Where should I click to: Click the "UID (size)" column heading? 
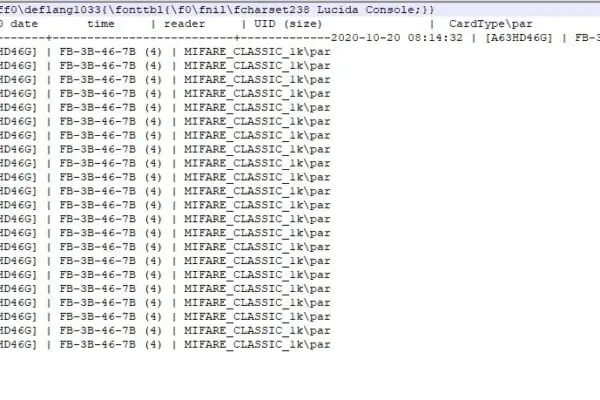tap(288, 24)
